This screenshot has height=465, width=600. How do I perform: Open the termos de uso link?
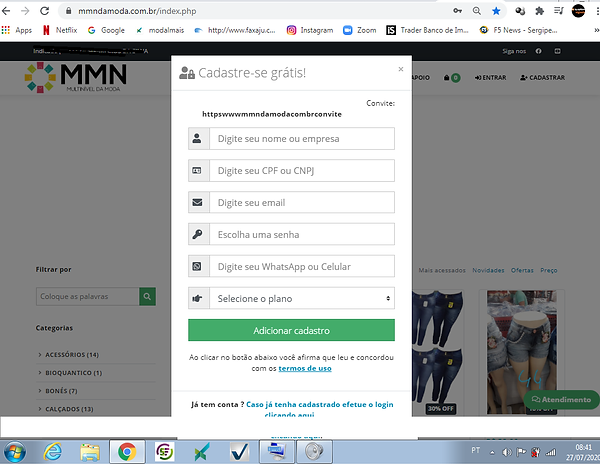(305, 369)
